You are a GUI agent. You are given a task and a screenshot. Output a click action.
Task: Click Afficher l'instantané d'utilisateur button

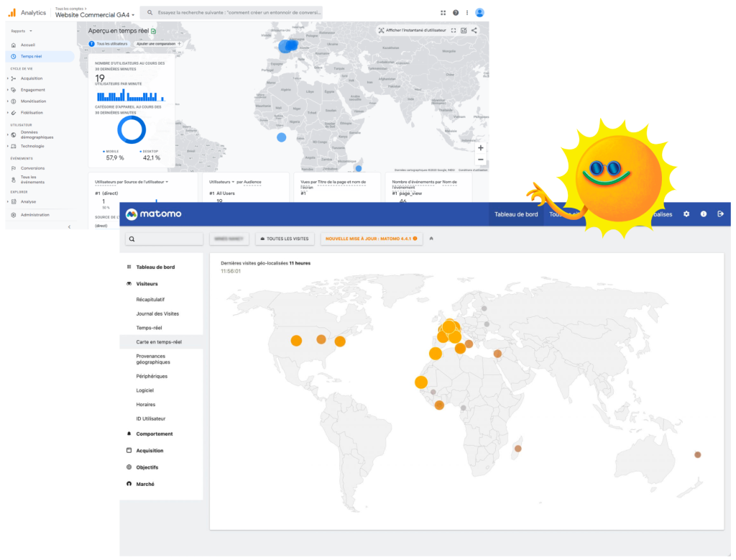click(412, 30)
